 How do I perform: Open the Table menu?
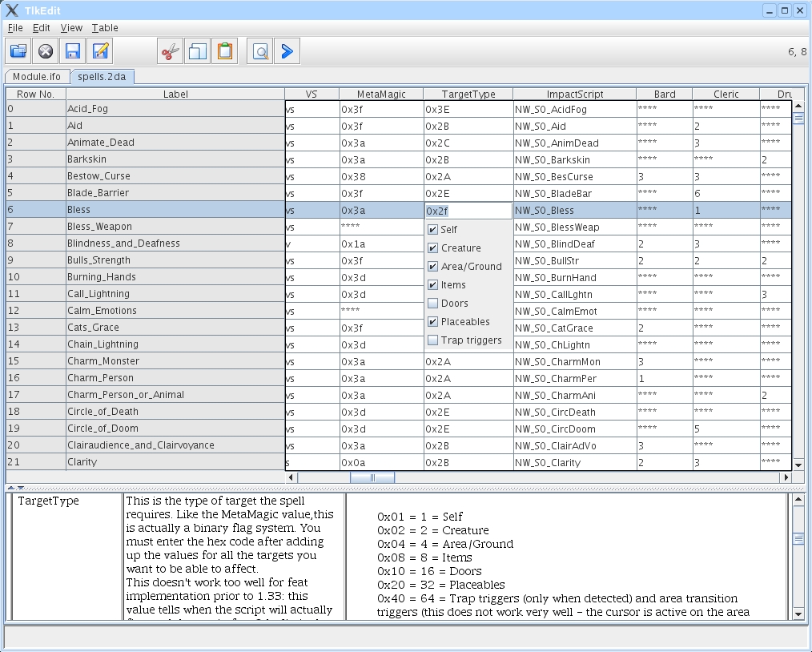104,28
